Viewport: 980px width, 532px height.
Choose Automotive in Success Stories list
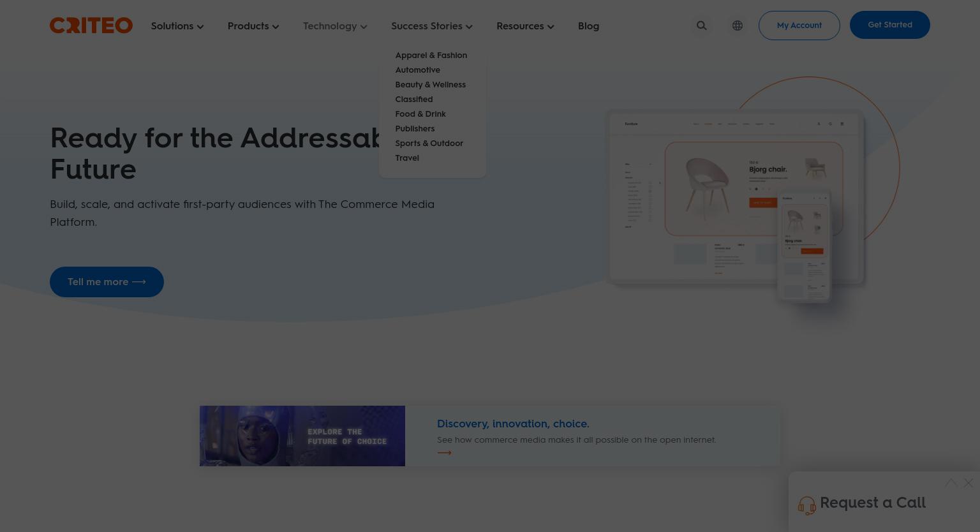click(417, 70)
